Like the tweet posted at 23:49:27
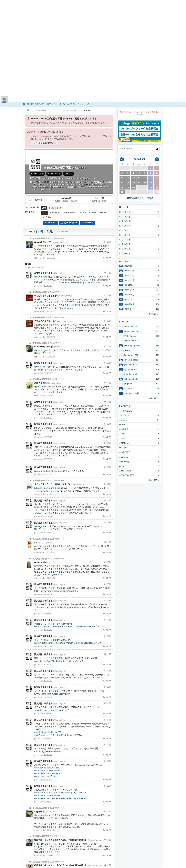This screenshot has width=186, height=868. [x=110, y=286]
